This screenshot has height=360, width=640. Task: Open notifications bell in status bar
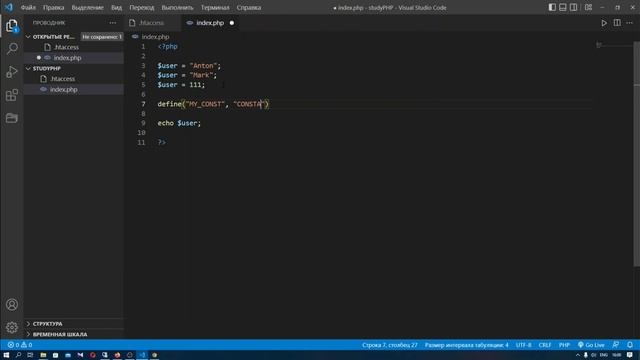(630, 345)
